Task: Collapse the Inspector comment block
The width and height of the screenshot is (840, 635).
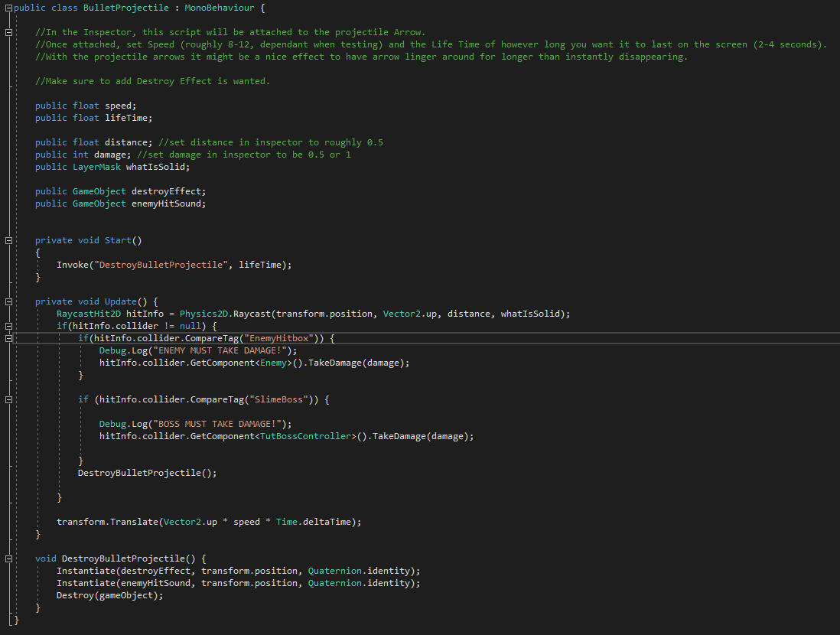Action: [8, 32]
